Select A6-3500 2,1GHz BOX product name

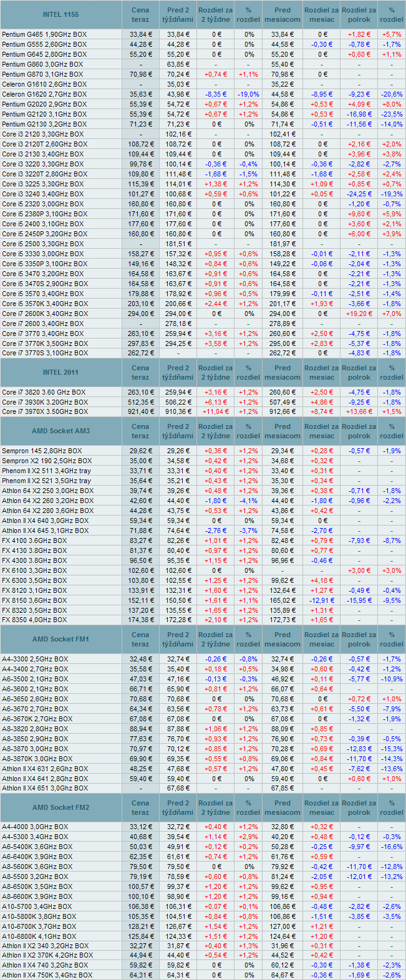click(x=35, y=679)
